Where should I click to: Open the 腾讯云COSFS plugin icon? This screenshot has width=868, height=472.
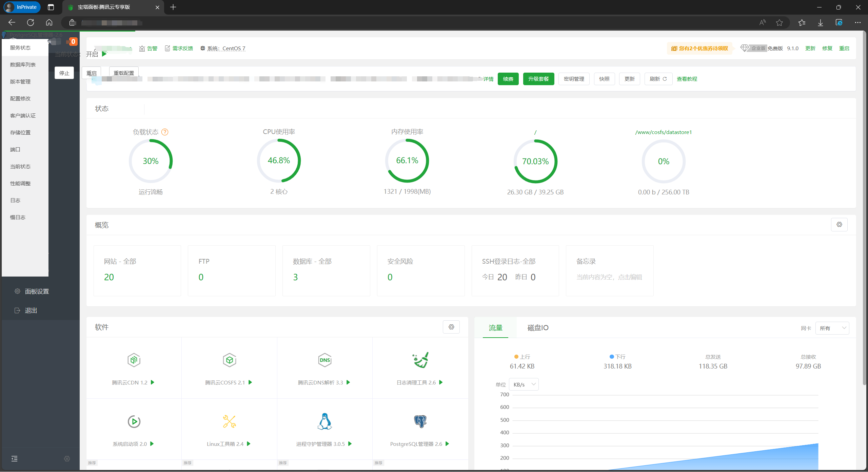coord(230,360)
